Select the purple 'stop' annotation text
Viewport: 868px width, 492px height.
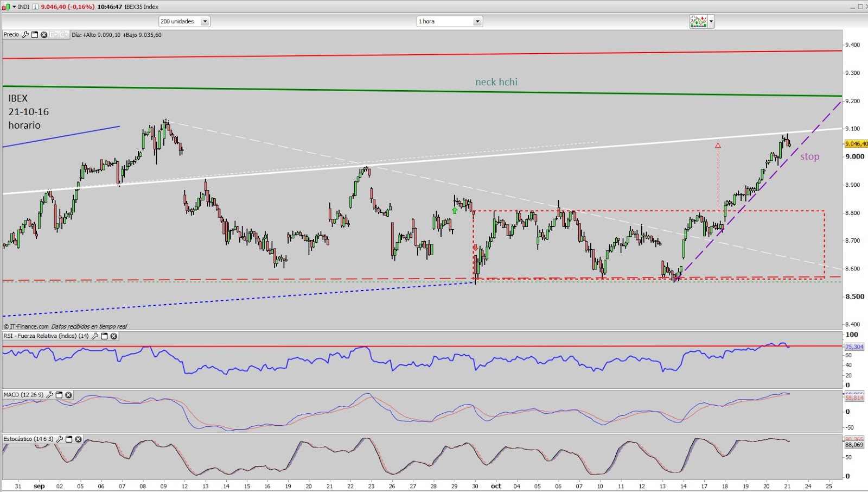[809, 156]
